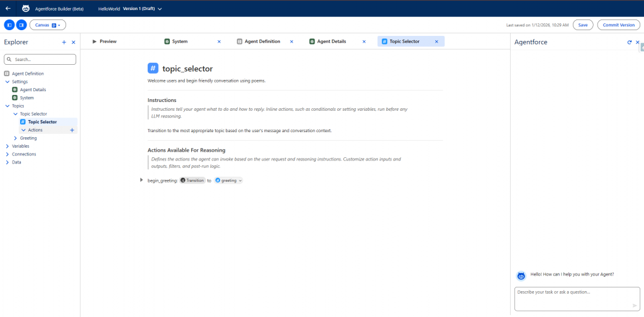
Task: Add new item with Explorer plus icon
Action: coord(64,42)
